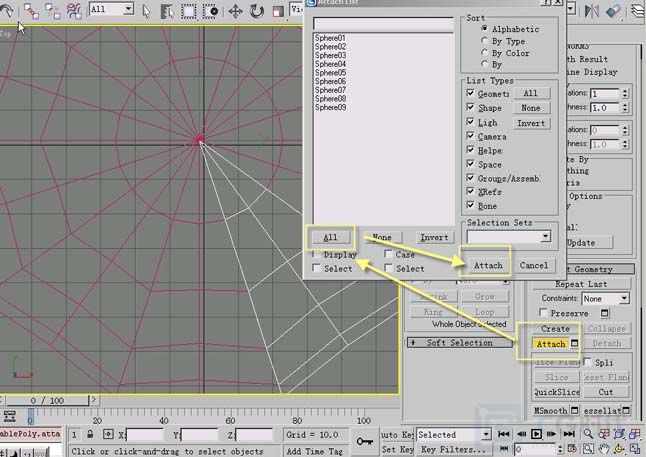This screenshot has height=457, width=646.
Task: Select the Pan hand viewport tool
Action: [x=604, y=448]
